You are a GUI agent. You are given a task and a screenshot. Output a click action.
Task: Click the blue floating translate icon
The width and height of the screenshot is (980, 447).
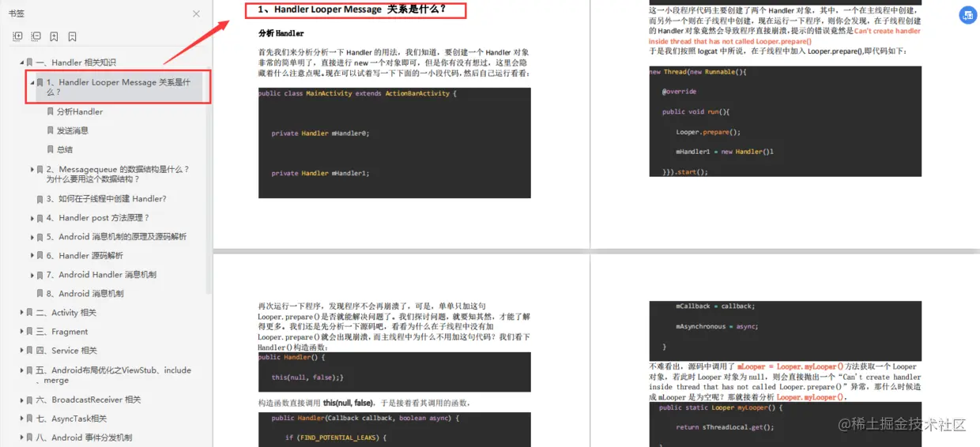pos(967,15)
